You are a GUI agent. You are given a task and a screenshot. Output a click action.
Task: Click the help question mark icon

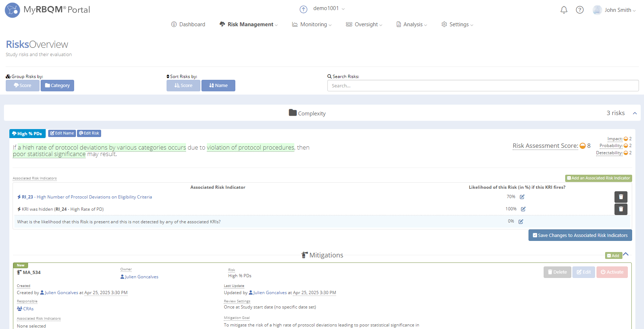click(x=580, y=10)
